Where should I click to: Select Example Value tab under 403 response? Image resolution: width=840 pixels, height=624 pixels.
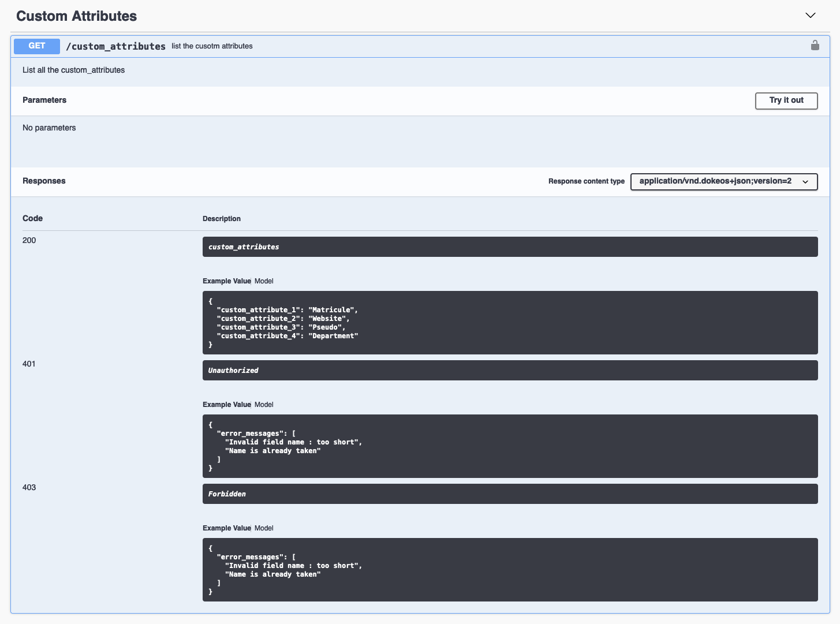pyautogui.click(x=226, y=528)
